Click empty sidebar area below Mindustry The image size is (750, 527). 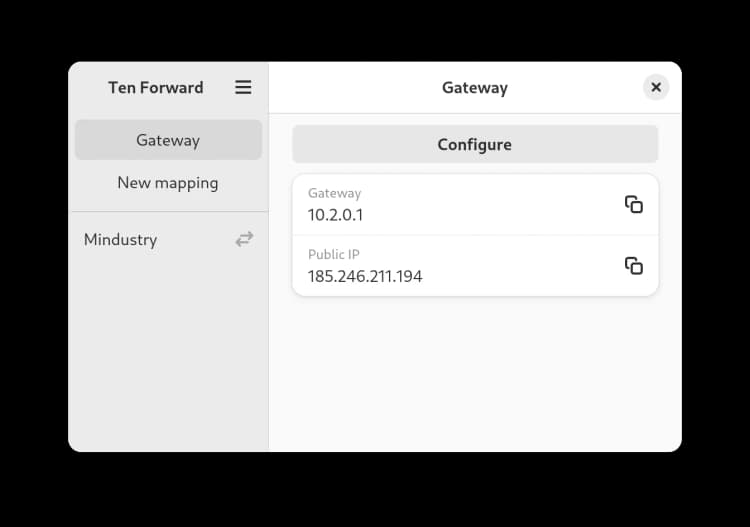(168, 354)
